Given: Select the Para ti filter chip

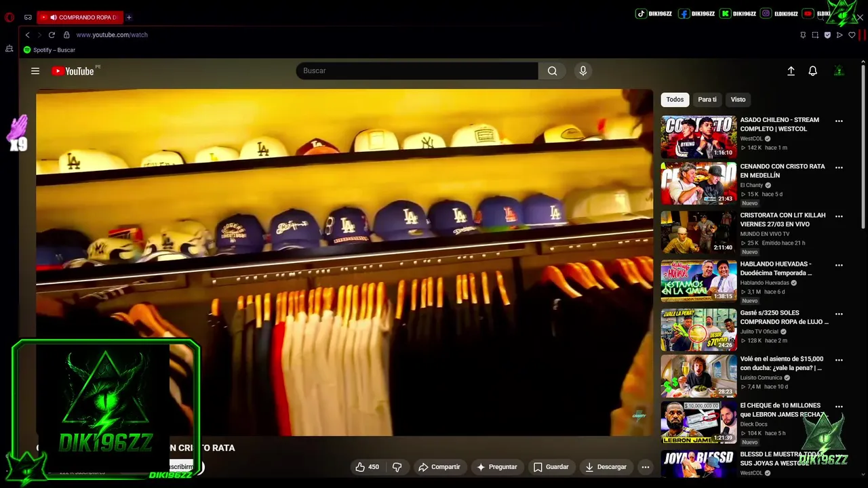Looking at the screenshot, I should pyautogui.click(x=707, y=100).
